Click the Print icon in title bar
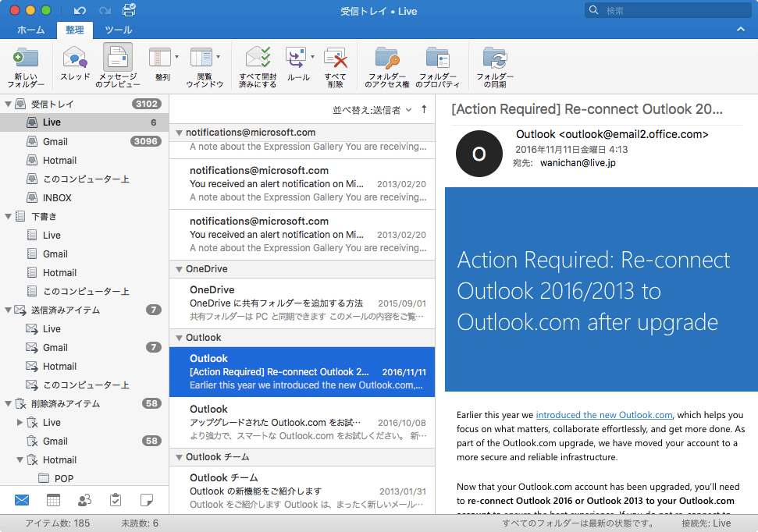The image size is (758, 532). tap(129, 10)
